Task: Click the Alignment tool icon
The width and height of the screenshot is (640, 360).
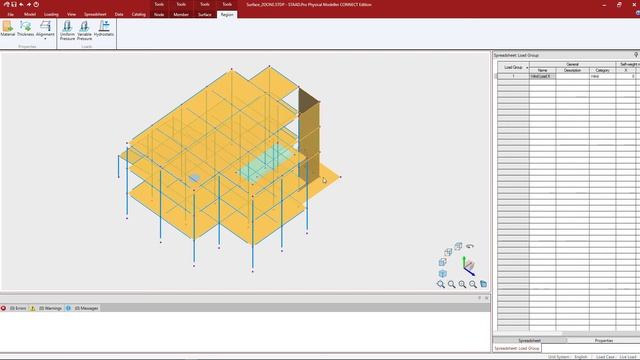Action: [45, 27]
